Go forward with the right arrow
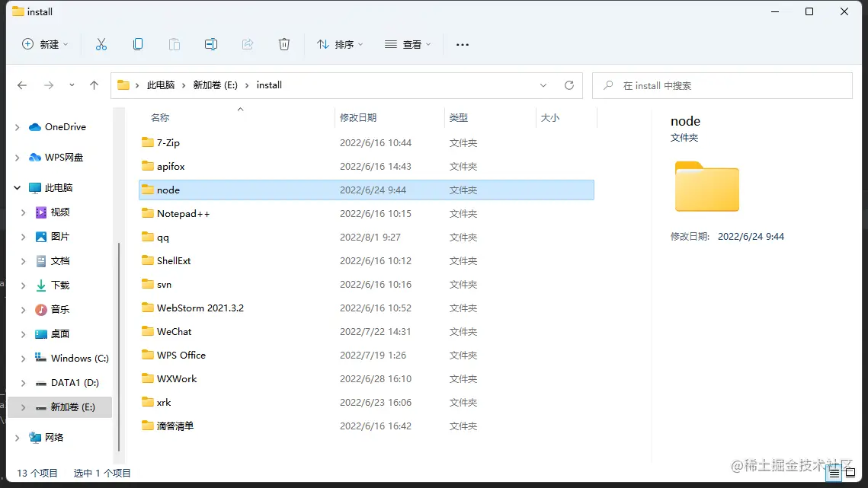The height and width of the screenshot is (488, 868). click(x=49, y=85)
